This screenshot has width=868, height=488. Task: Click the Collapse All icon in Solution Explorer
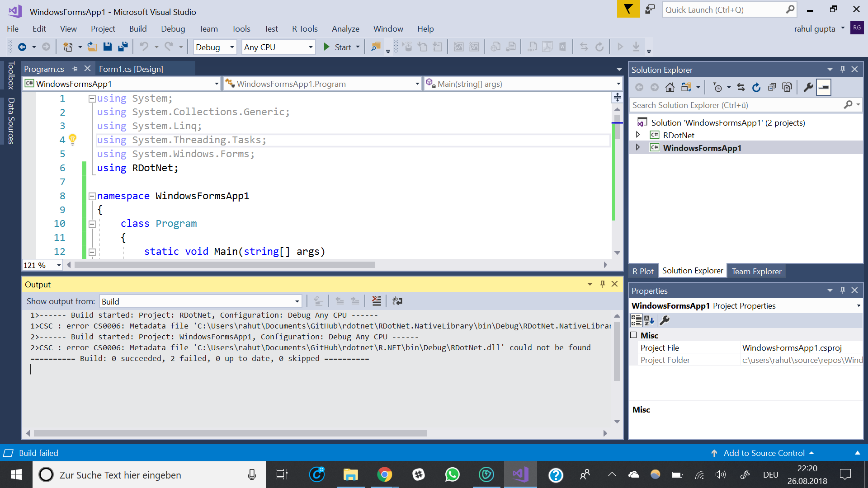772,87
